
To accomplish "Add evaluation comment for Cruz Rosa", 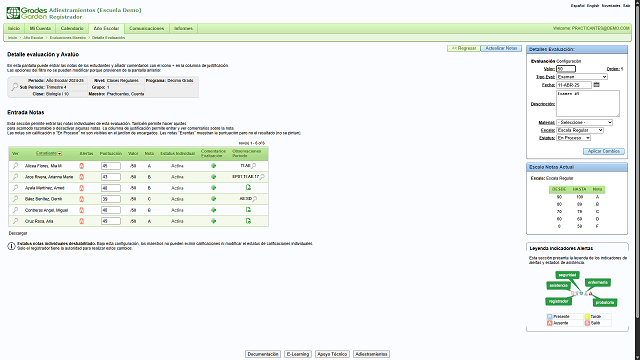I will tap(213, 221).
